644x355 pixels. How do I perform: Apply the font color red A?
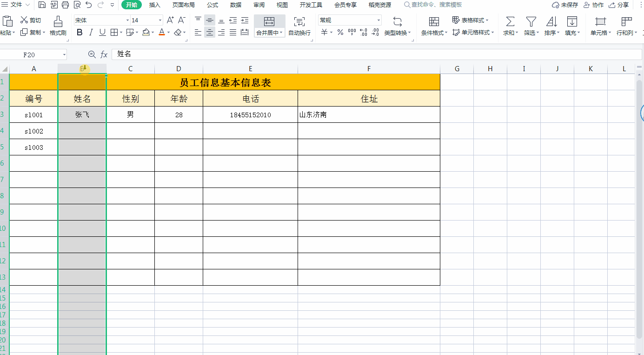pyautogui.click(x=161, y=33)
